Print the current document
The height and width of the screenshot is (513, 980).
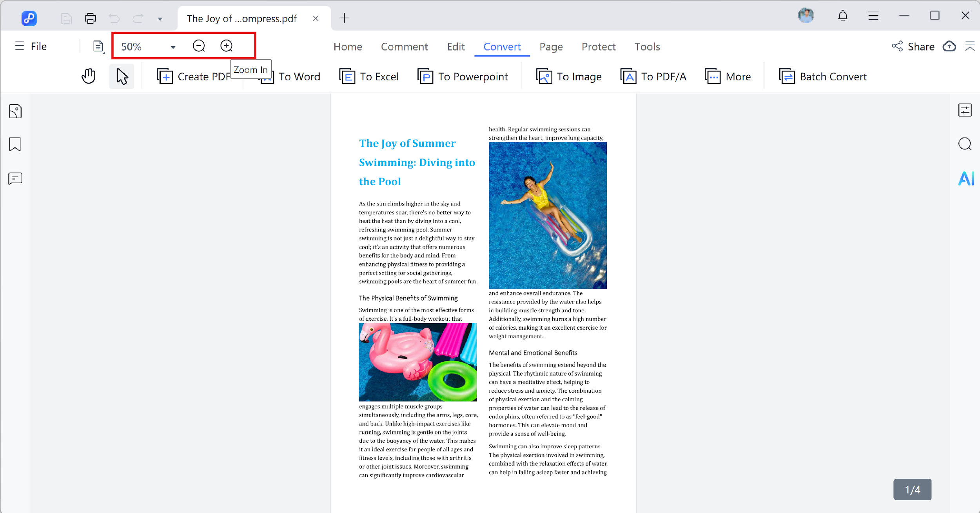(x=90, y=18)
